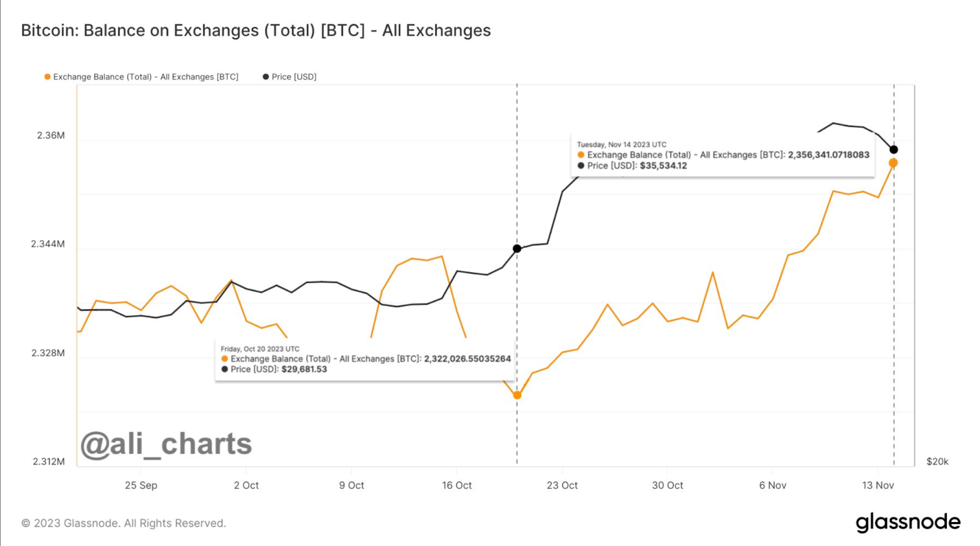The width and height of the screenshot is (980, 546).
Task: Click the black price marker on Nov 14
Action: click(894, 150)
